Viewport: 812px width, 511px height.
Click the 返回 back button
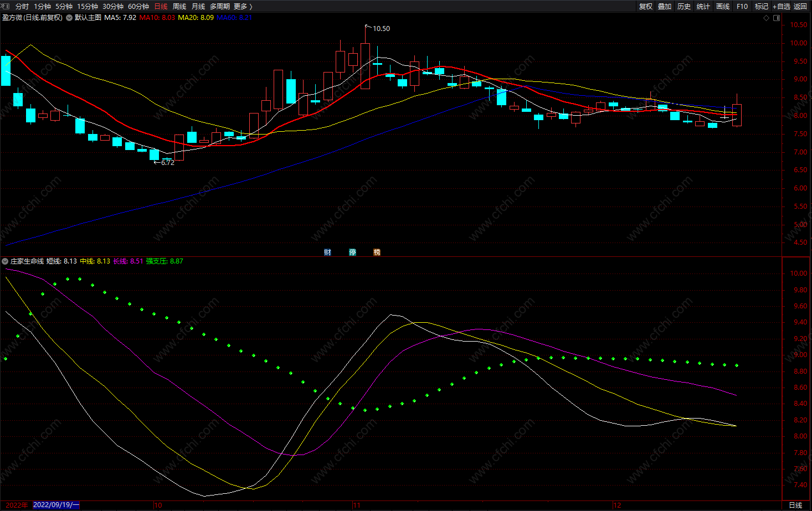click(x=800, y=7)
